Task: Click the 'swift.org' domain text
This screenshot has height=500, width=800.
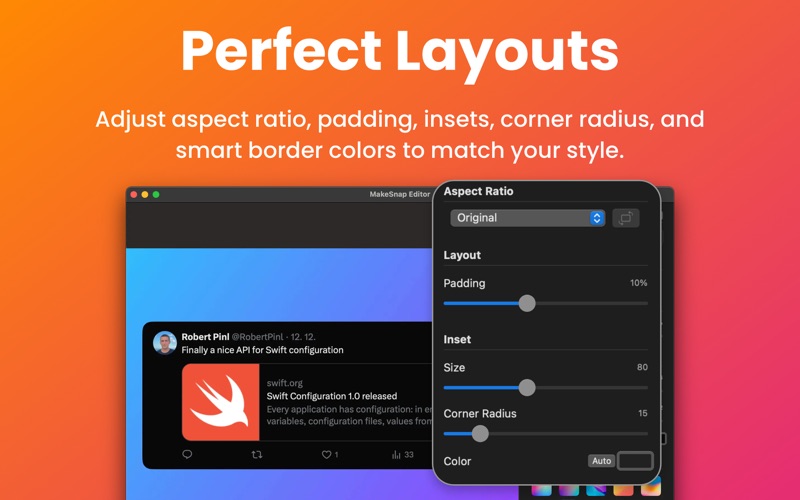Action: [285, 383]
